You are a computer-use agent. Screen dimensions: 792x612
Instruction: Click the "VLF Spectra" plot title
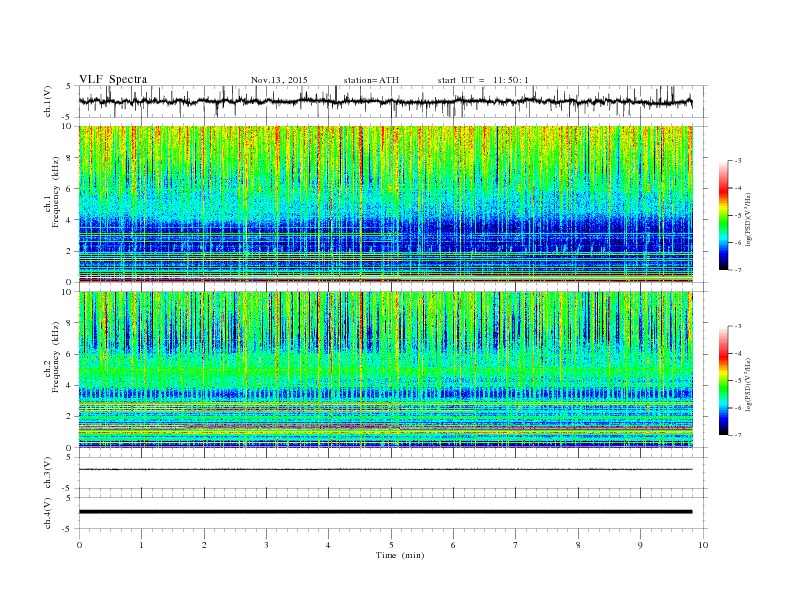113,79
